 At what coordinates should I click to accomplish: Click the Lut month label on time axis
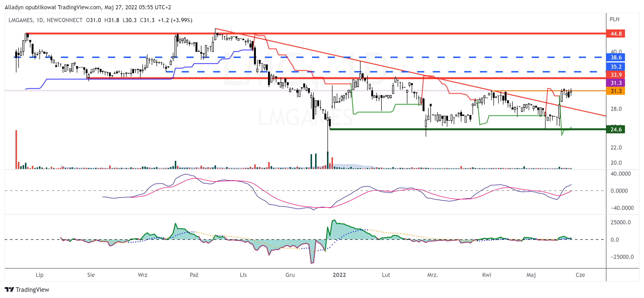coord(386,275)
